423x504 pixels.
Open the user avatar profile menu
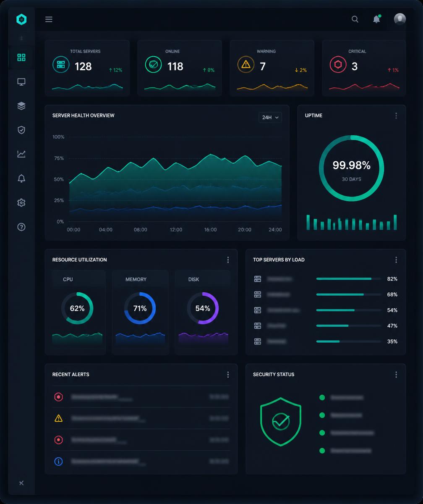click(x=400, y=19)
